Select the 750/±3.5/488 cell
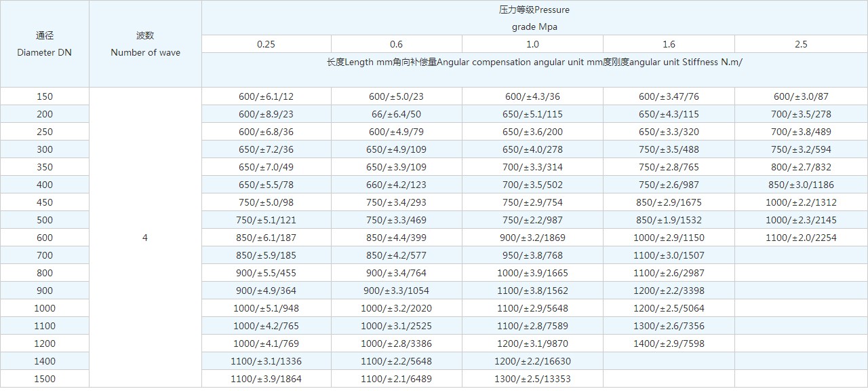The width and height of the screenshot is (868, 391). 669,149
